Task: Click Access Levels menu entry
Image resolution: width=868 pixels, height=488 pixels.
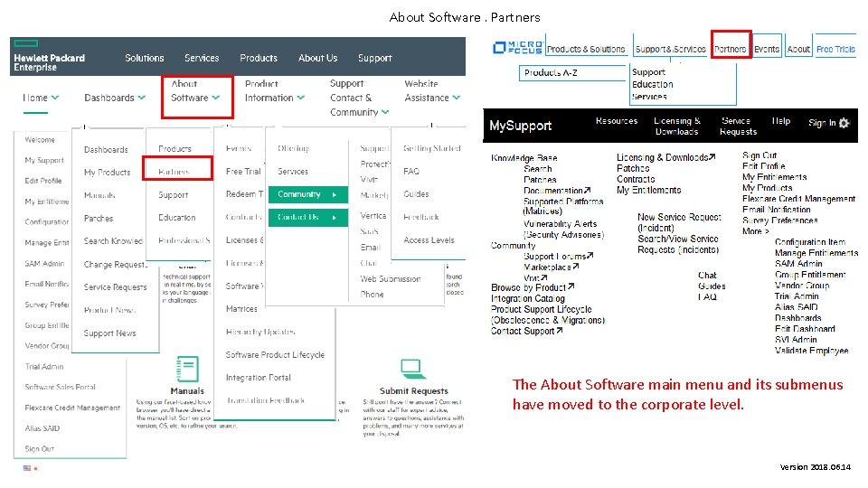Action: coord(429,240)
